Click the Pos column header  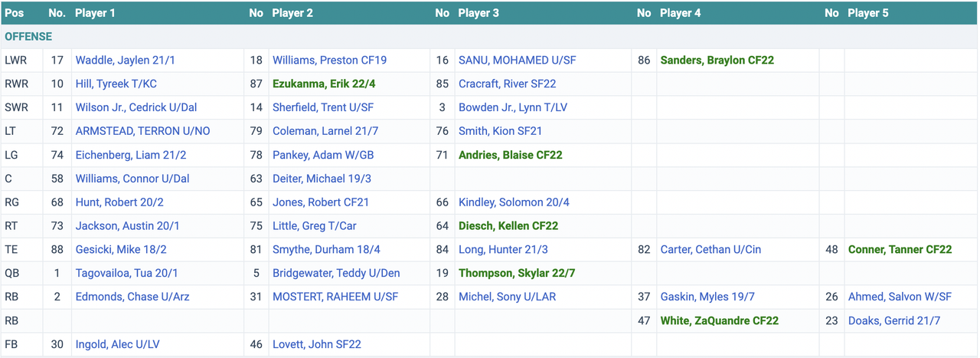click(14, 13)
